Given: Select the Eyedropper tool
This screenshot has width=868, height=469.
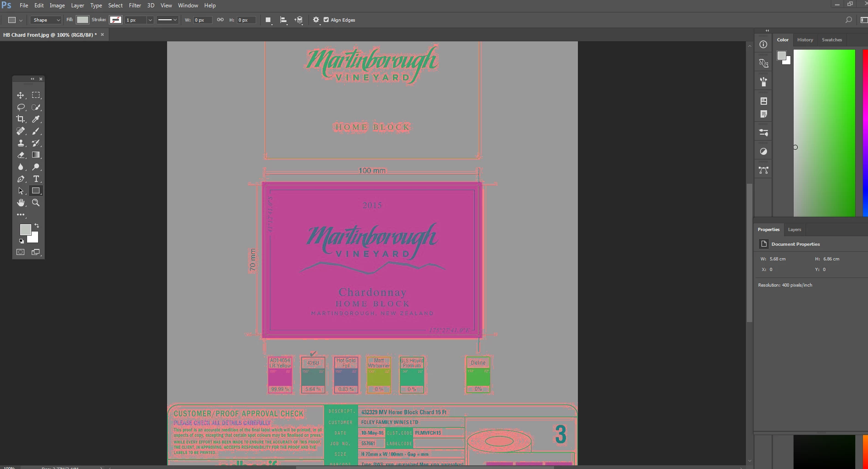Looking at the screenshot, I should pyautogui.click(x=36, y=119).
